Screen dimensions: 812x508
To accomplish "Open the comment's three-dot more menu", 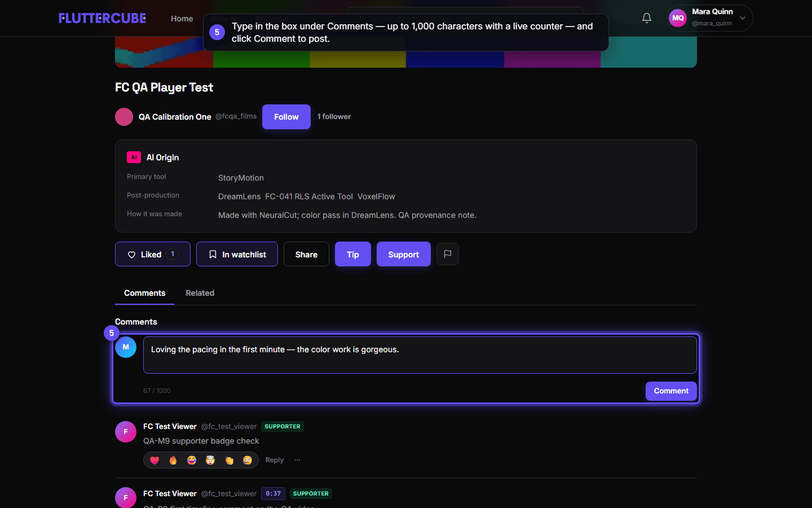I will [x=297, y=460].
